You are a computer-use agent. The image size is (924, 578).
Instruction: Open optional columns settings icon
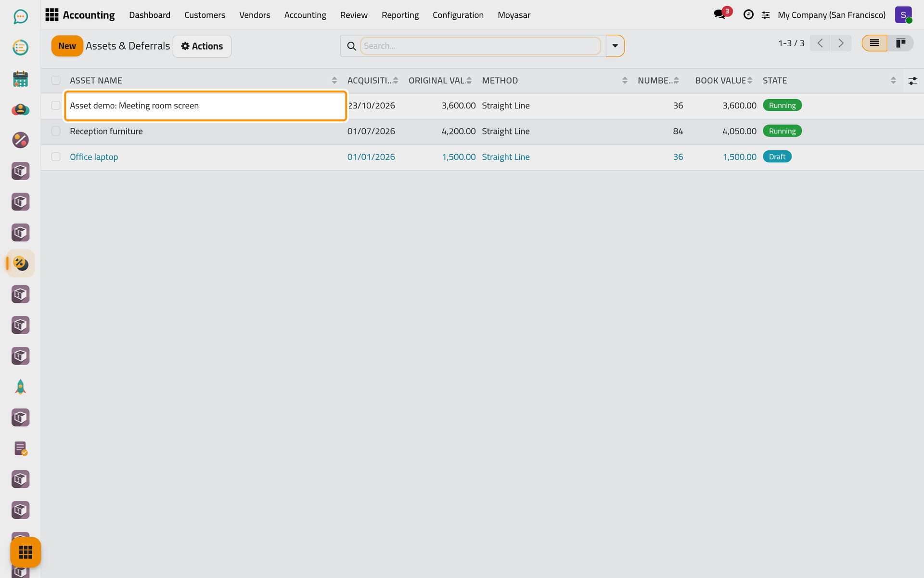[912, 81]
